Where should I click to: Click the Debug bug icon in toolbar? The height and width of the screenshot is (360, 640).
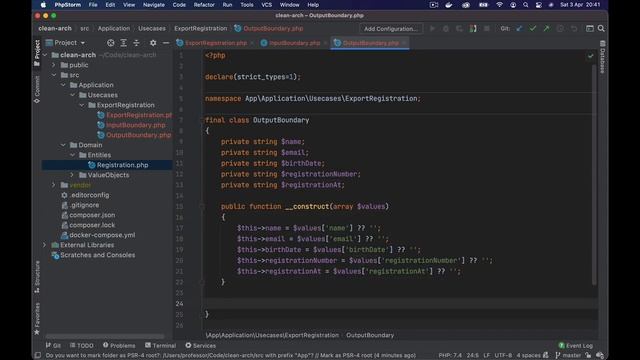tap(446, 29)
